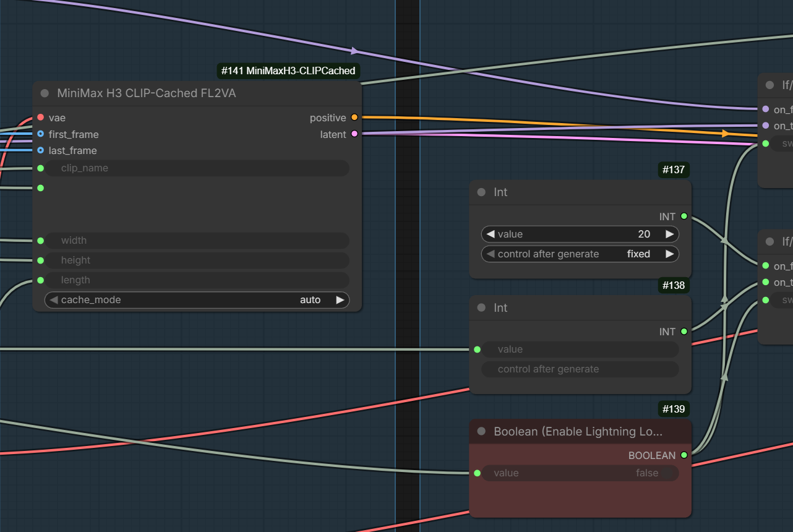Click the width widget field
Screen dimensions: 793x532
pos(197,241)
